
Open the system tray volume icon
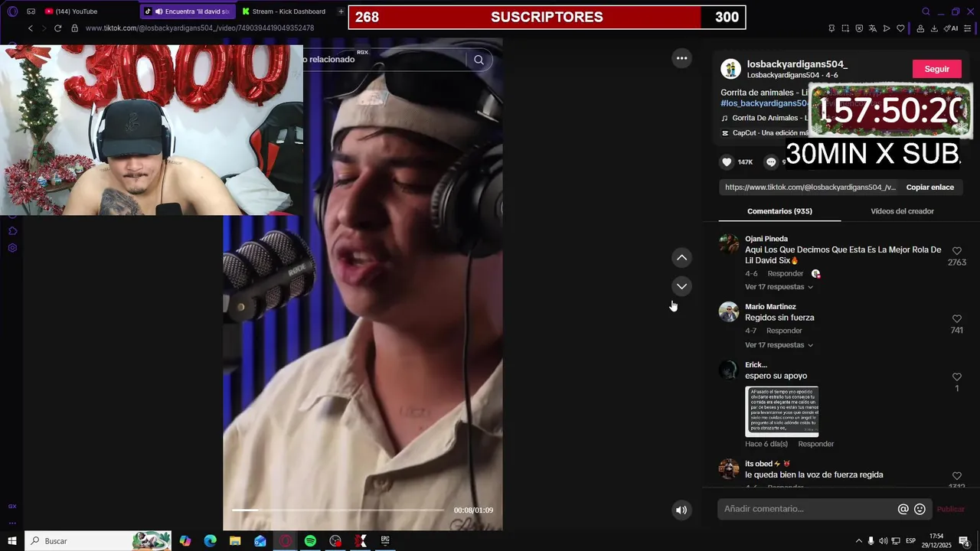click(x=883, y=541)
